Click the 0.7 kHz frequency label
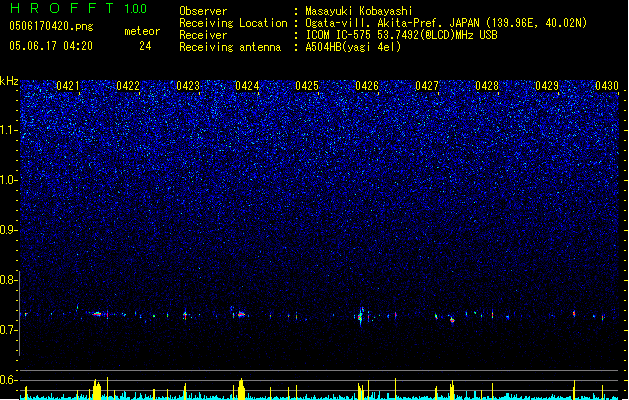The height and width of the screenshot is (400, 629). pos(9,330)
